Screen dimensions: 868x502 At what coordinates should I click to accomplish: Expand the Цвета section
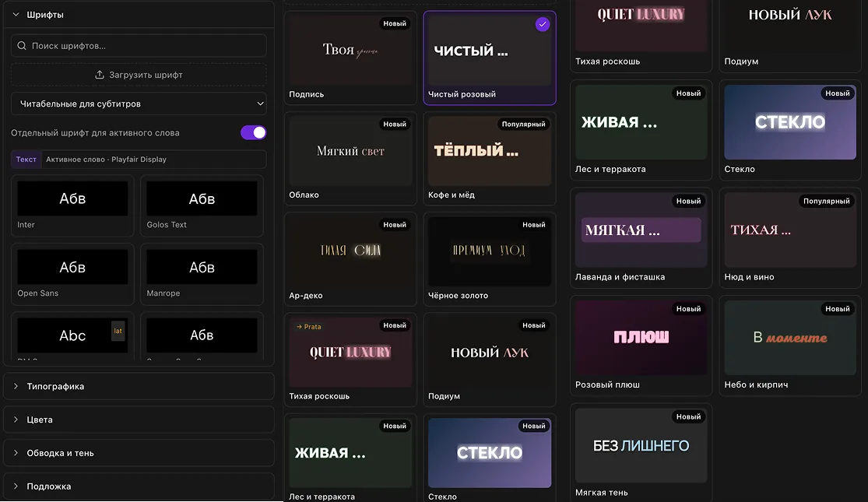[139, 420]
